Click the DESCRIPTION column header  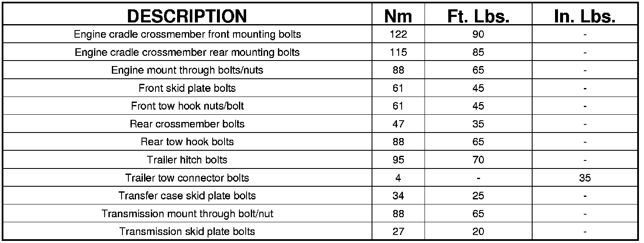[x=187, y=16]
